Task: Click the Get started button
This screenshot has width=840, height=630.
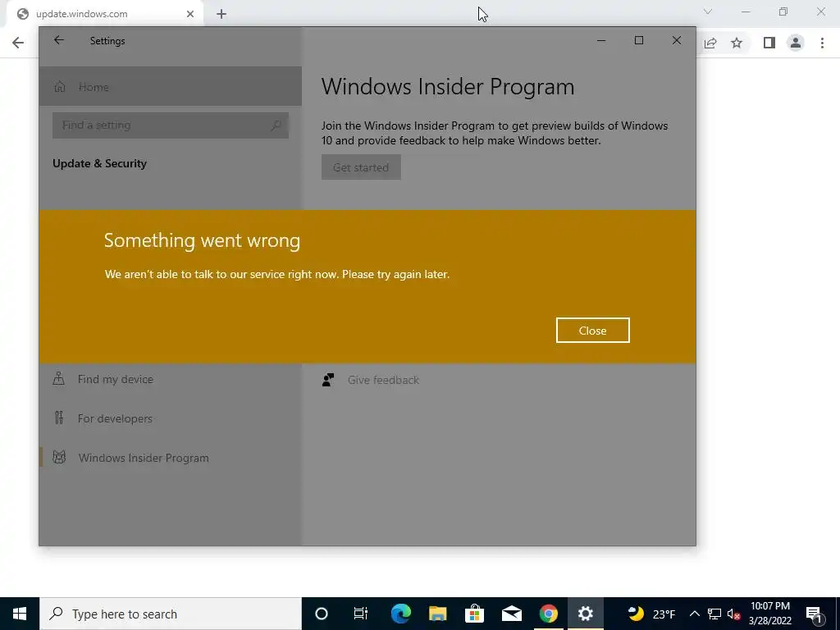Action: tap(361, 167)
